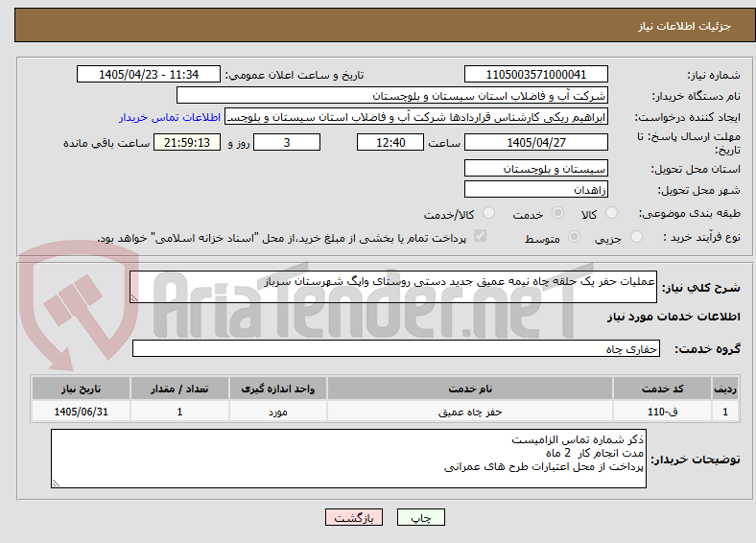Click the بازگشت back button
Image resolution: width=756 pixels, height=543 pixels.
coord(354,517)
